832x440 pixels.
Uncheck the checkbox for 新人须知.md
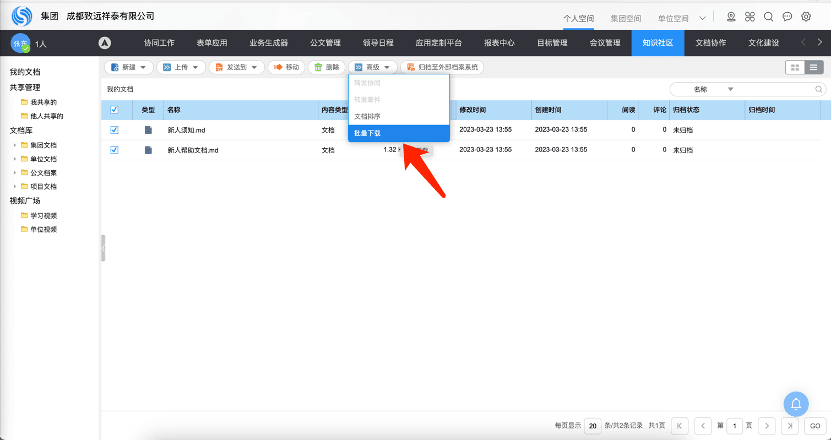(114, 130)
